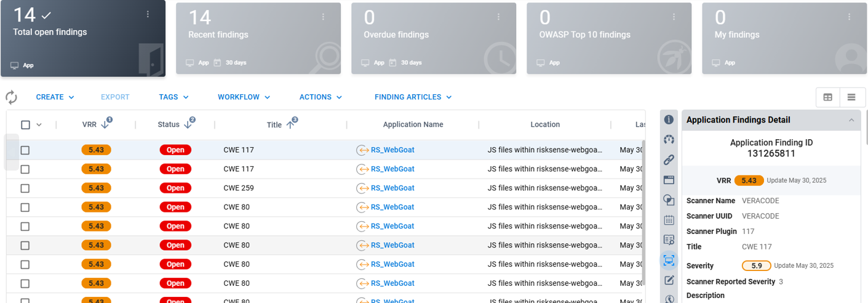The width and height of the screenshot is (868, 303).
Task: Click the findings table vertical scrollbar
Action: click(x=643, y=213)
